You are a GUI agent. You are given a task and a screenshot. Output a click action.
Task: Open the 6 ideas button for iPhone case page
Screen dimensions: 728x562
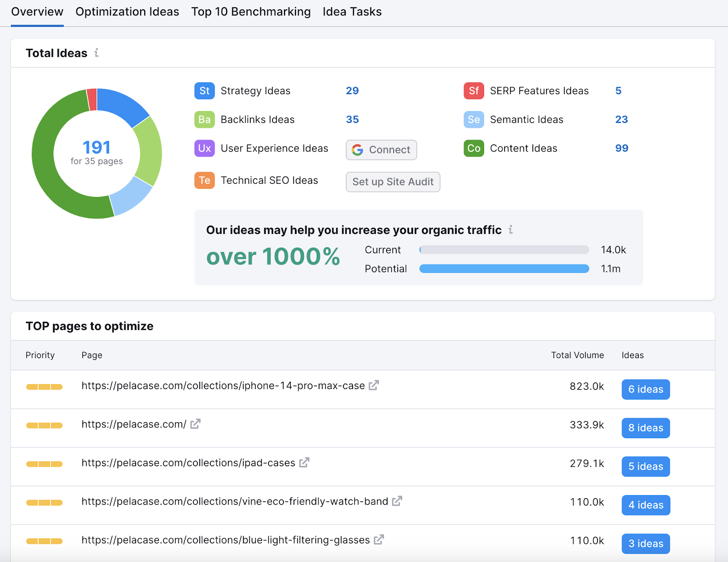tap(645, 390)
